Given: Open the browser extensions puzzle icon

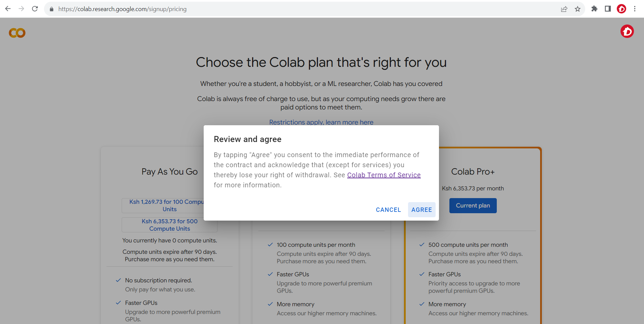Looking at the screenshot, I should pyautogui.click(x=594, y=9).
